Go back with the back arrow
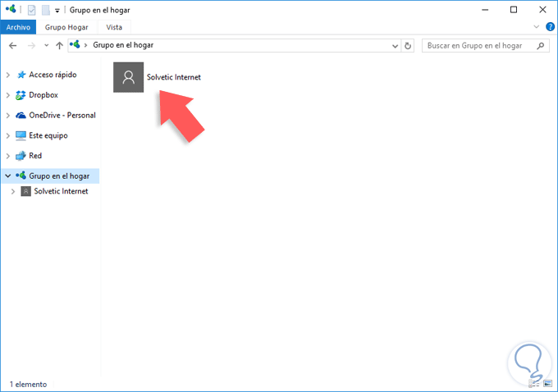Screen dimensions: 558x392 13,46
